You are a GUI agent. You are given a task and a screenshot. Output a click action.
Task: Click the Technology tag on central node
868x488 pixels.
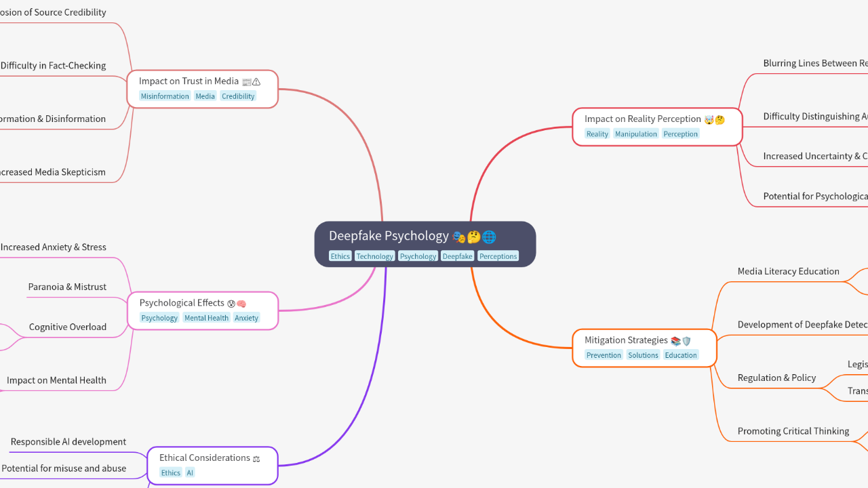point(374,256)
